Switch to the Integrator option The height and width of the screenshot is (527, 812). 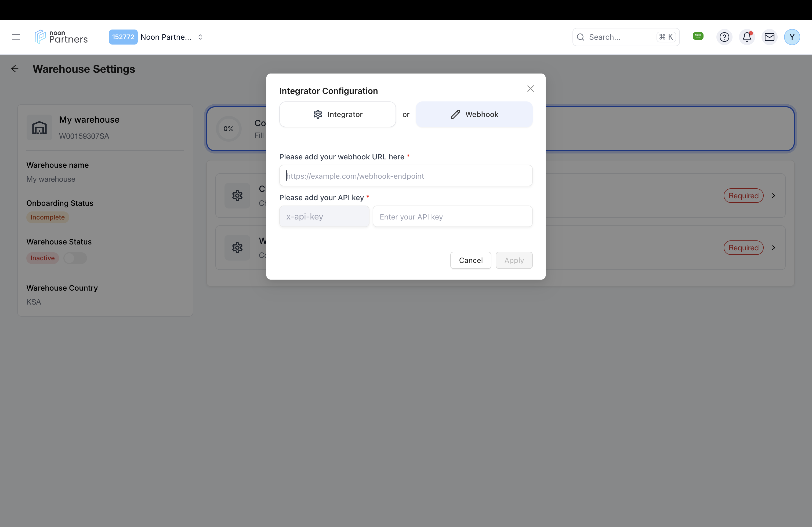[338, 114]
